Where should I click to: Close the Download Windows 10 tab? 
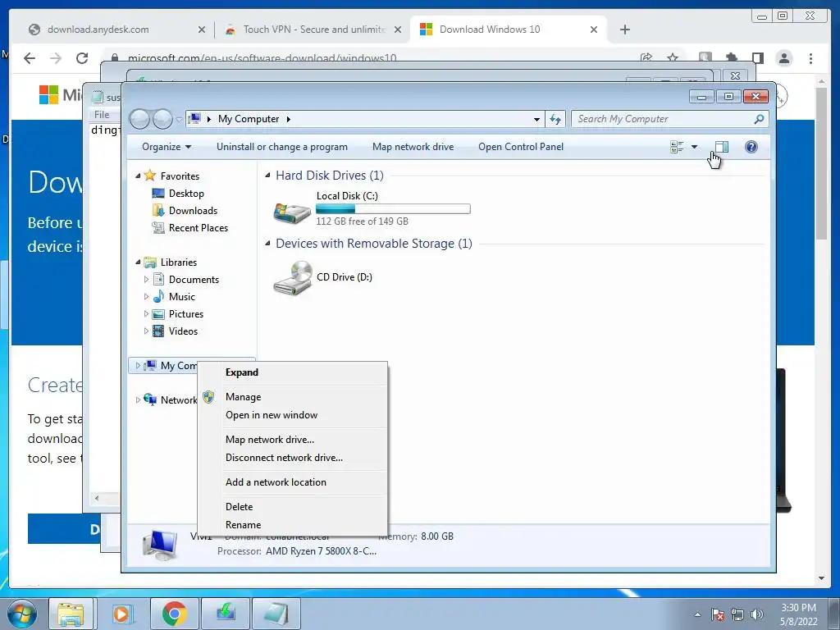tap(594, 30)
